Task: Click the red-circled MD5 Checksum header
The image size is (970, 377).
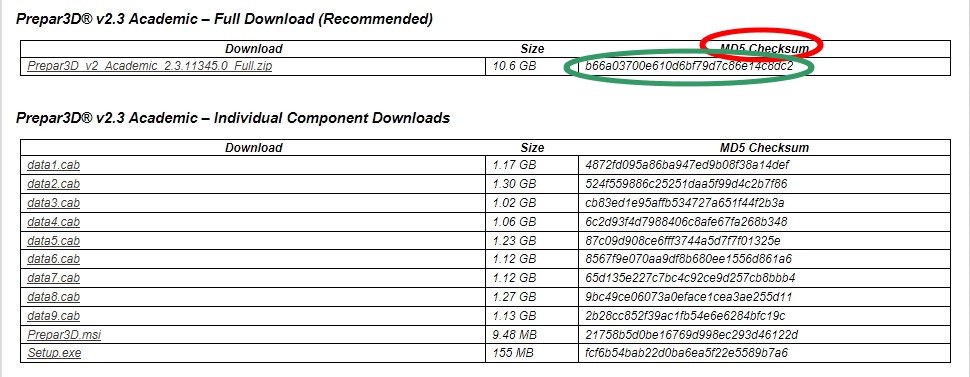Action: [764, 48]
